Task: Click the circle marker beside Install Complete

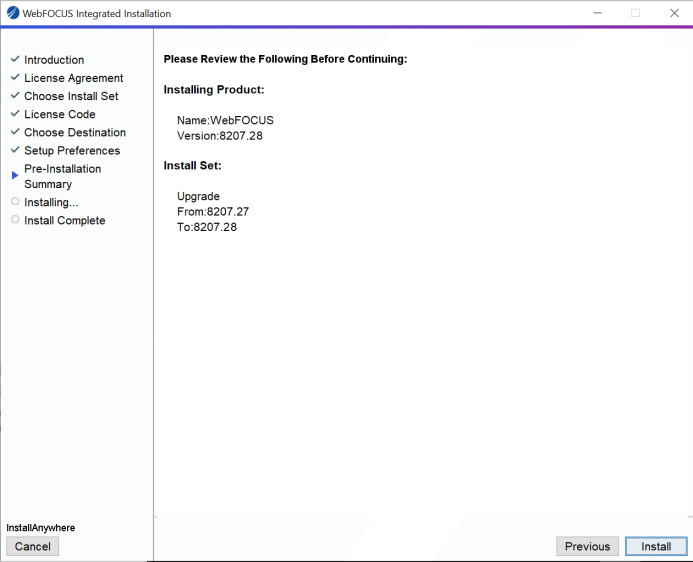Action: click(x=15, y=220)
